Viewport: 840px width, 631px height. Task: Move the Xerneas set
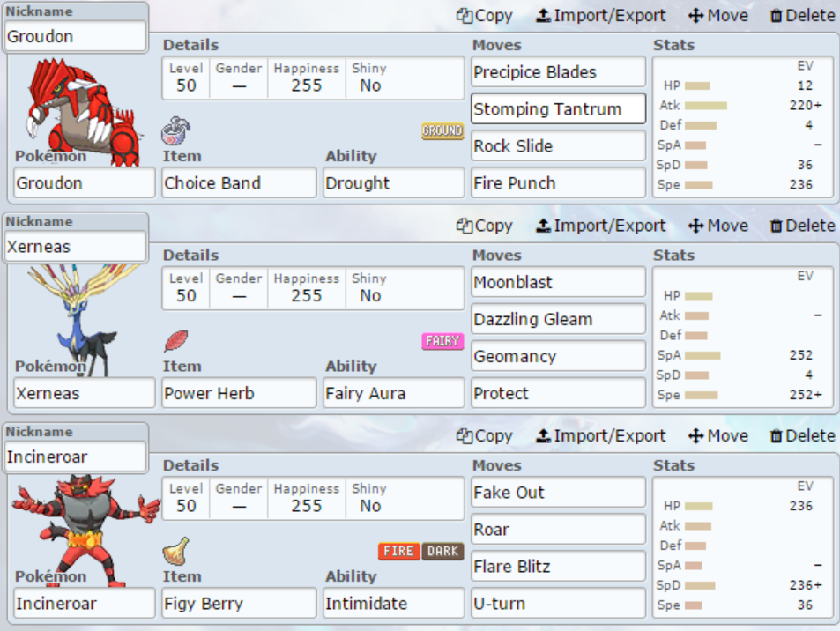tap(717, 226)
